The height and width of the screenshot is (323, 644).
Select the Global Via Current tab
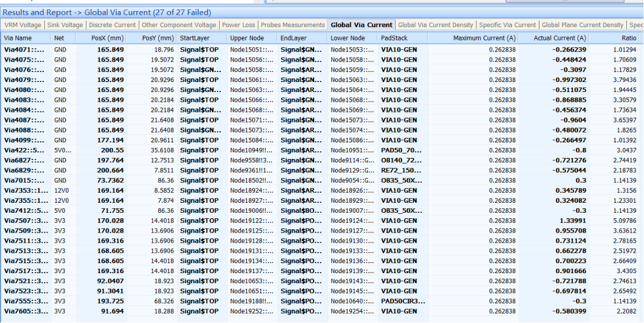(x=361, y=25)
